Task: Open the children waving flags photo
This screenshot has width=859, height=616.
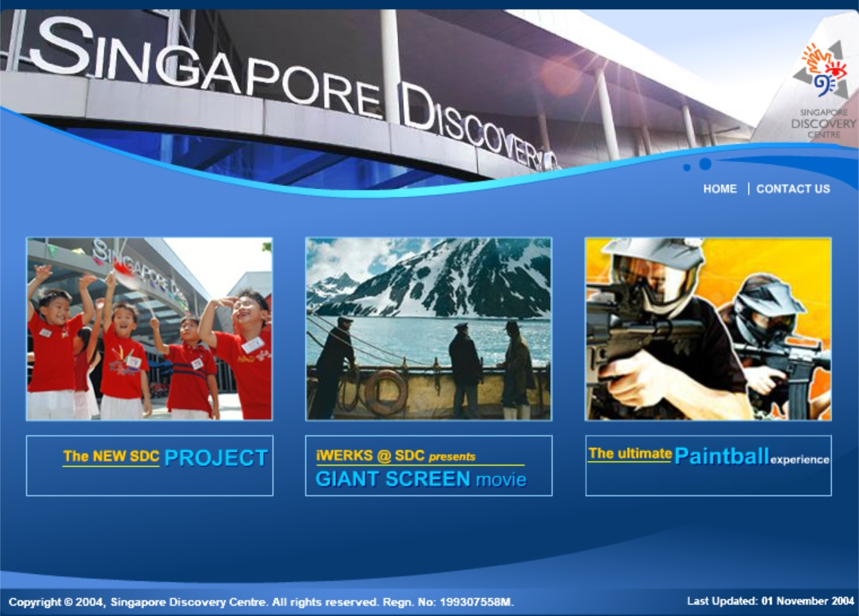Action: click(149, 329)
